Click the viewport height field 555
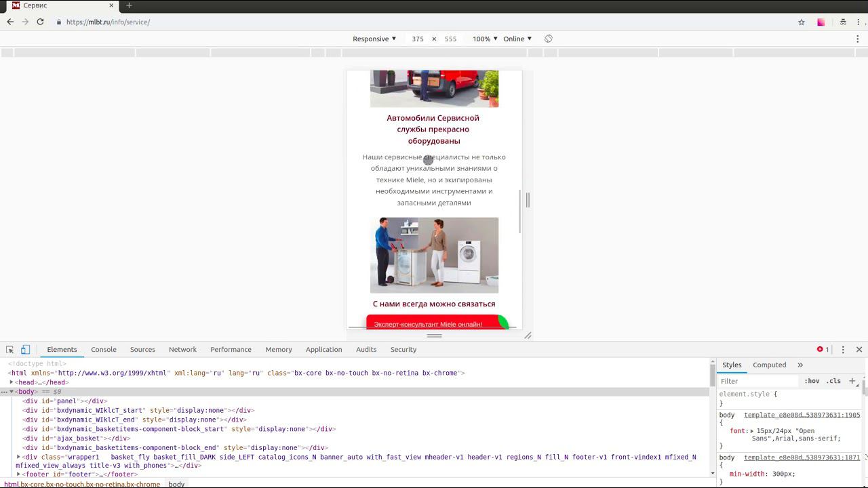868x488 pixels. [450, 39]
